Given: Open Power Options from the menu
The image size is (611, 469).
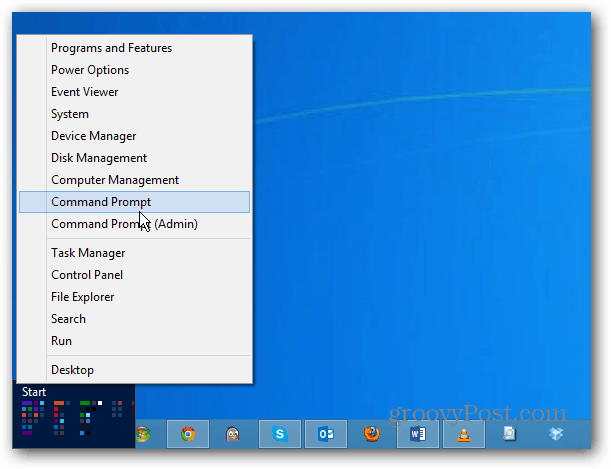Looking at the screenshot, I should tap(134, 70).
